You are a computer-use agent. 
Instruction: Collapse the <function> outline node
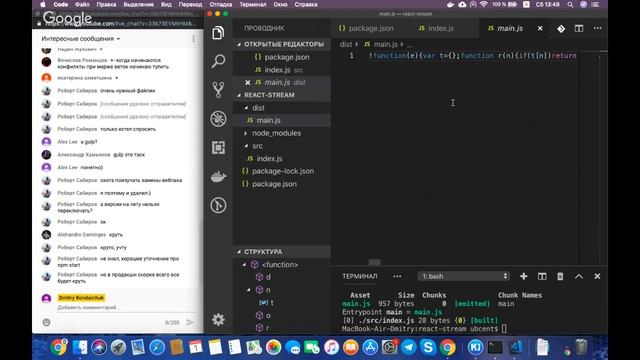coord(244,264)
